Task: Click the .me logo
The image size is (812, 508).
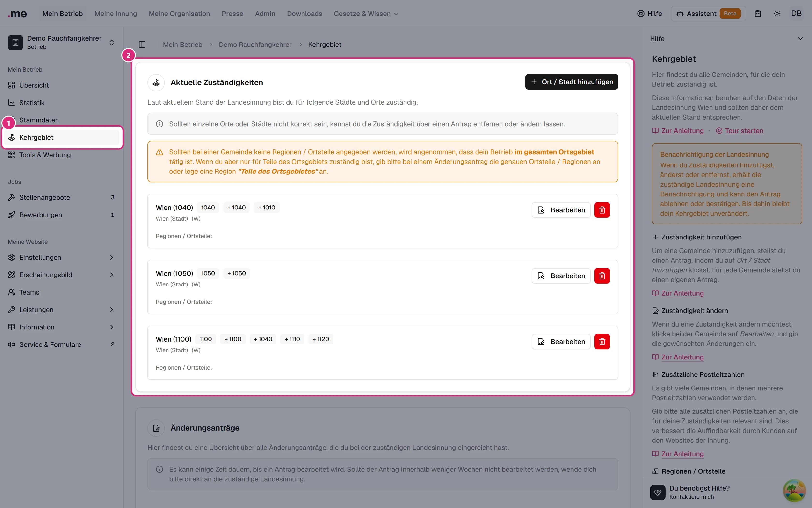Action: 17,14
